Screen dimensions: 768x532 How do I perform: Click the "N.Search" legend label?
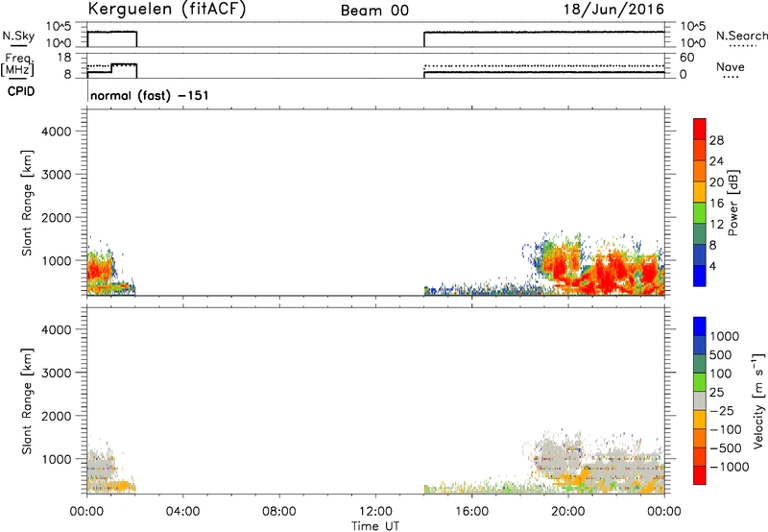(741, 36)
